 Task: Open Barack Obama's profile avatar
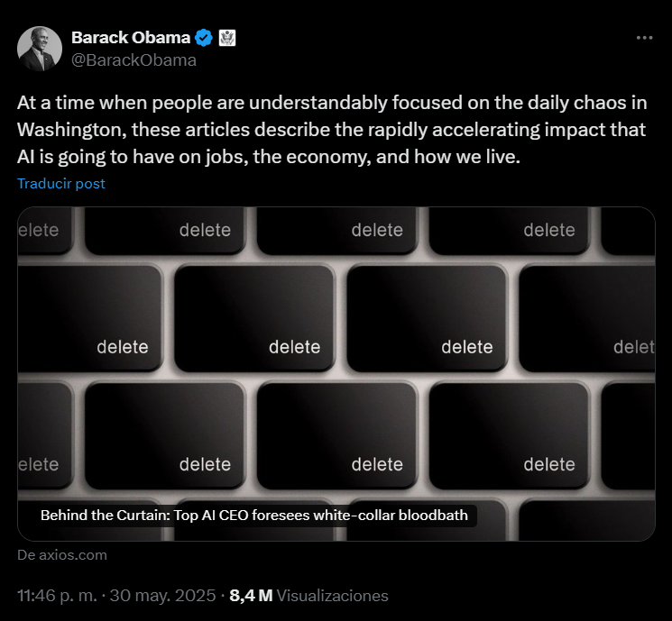[x=40, y=49]
